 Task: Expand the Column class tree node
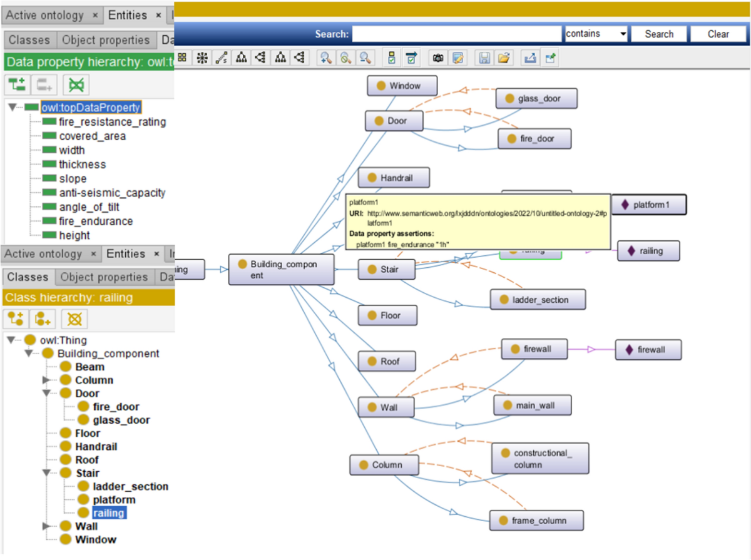tap(47, 380)
